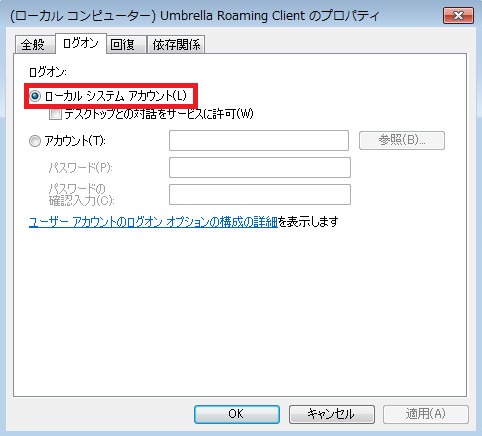Open ユーザー アカウントのログオン オプション help link
Viewport: 482px width, 436px height.
coord(153,222)
